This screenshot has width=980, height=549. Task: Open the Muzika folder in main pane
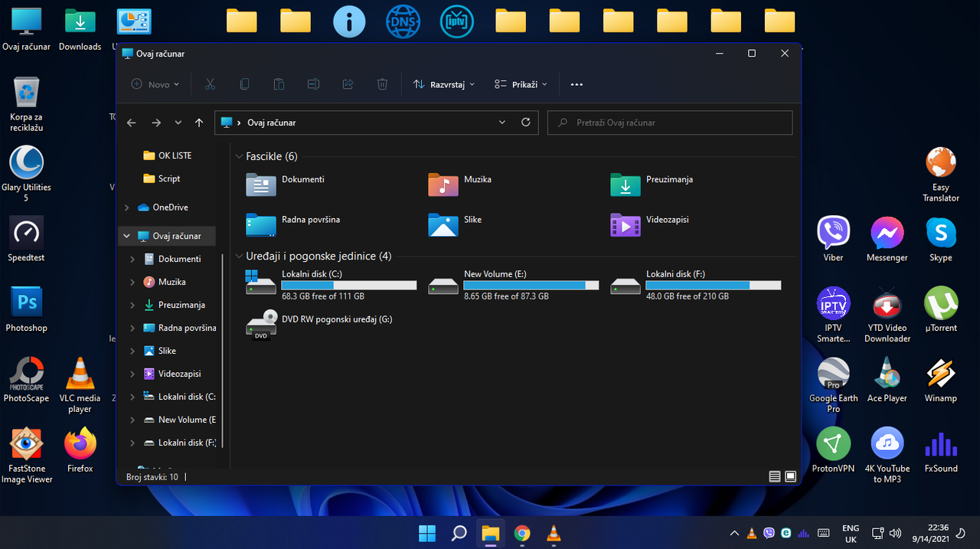pyautogui.click(x=460, y=184)
